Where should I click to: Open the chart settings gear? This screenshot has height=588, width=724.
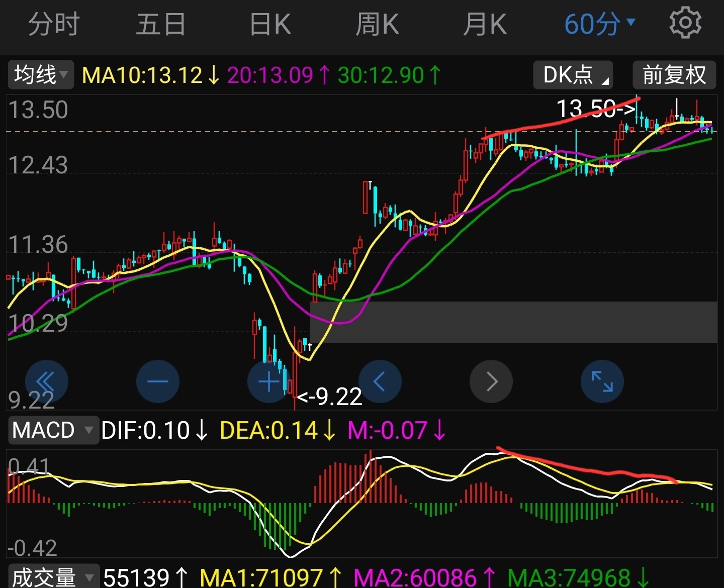(685, 23)
